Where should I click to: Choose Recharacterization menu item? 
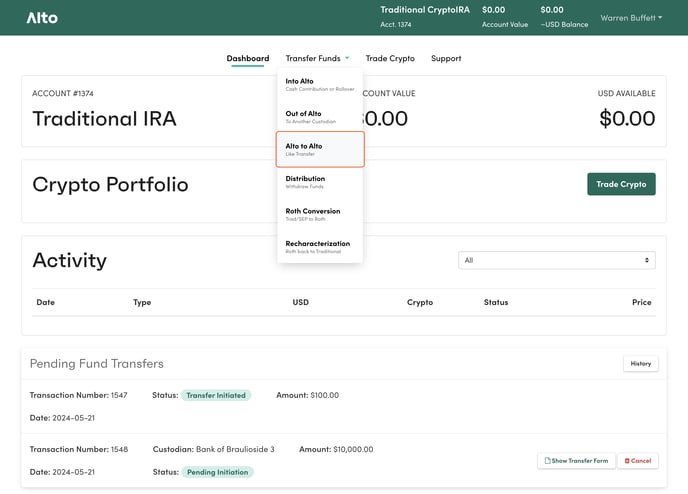click(x=320, y=247)
